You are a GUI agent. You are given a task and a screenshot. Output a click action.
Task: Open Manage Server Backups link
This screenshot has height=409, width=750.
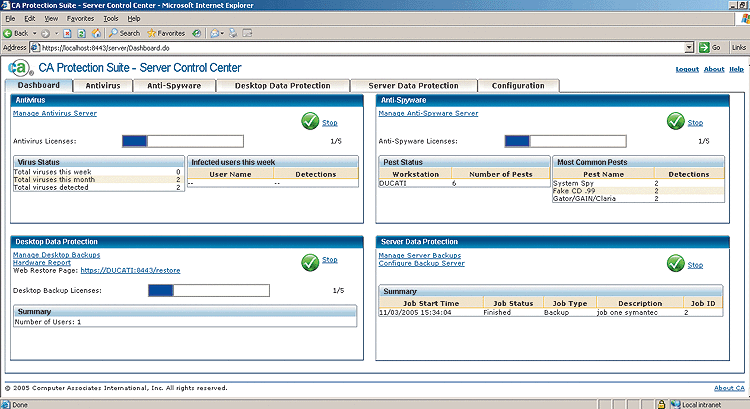(419, 255)
